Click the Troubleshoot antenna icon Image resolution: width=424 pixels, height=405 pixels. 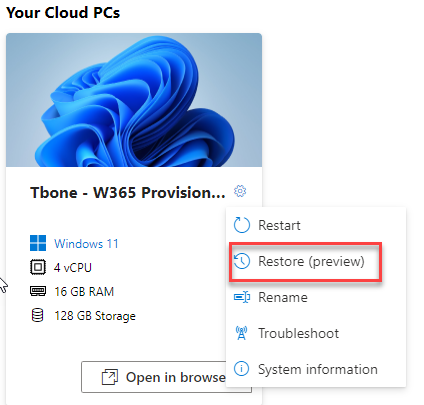click(241, 333)
